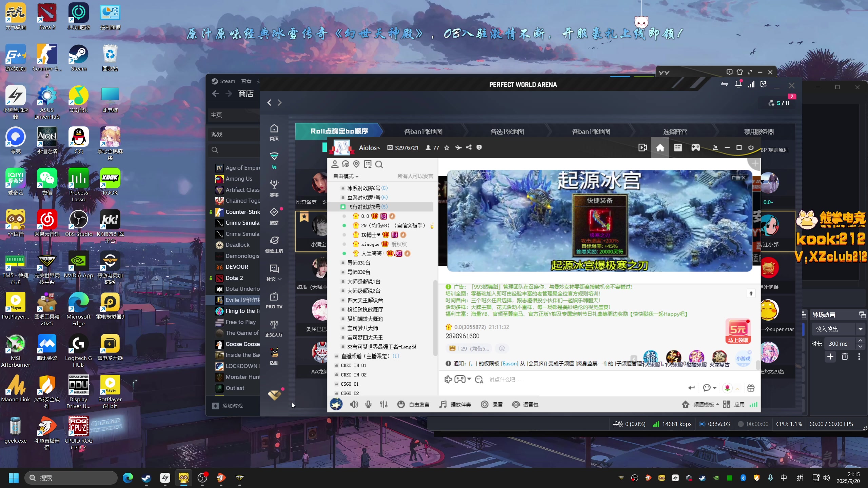Open Steam from the Windows taskbar
This screenshot has height=488, width=868.
pyautogui.click(x=146, y=478)
